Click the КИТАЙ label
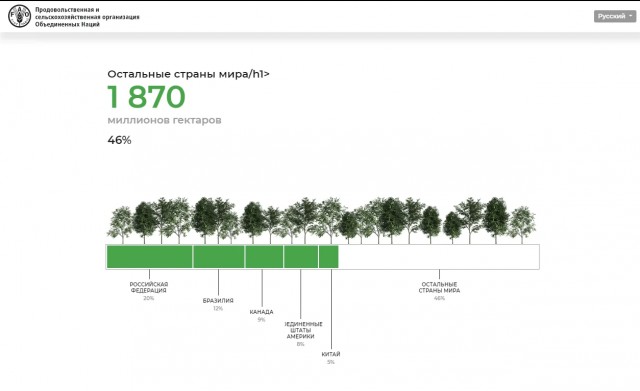Viewport: 640px width, 391px height. click(x=331, y=354)
